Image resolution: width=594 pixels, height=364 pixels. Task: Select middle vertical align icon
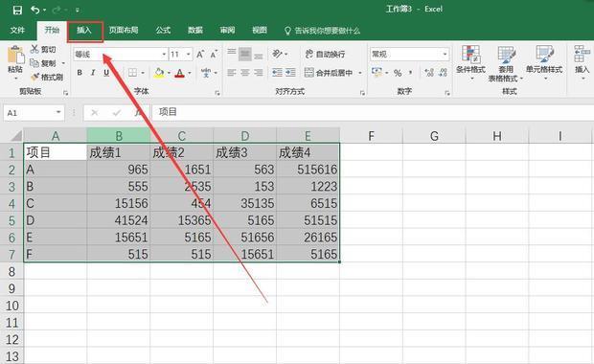click(x=245, y=55)
